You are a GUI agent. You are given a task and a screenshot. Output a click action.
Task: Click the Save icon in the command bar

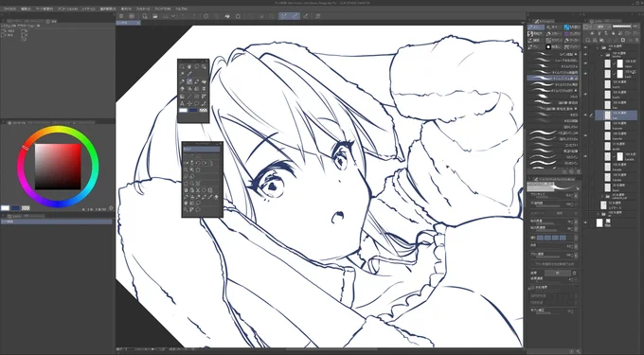166,16
